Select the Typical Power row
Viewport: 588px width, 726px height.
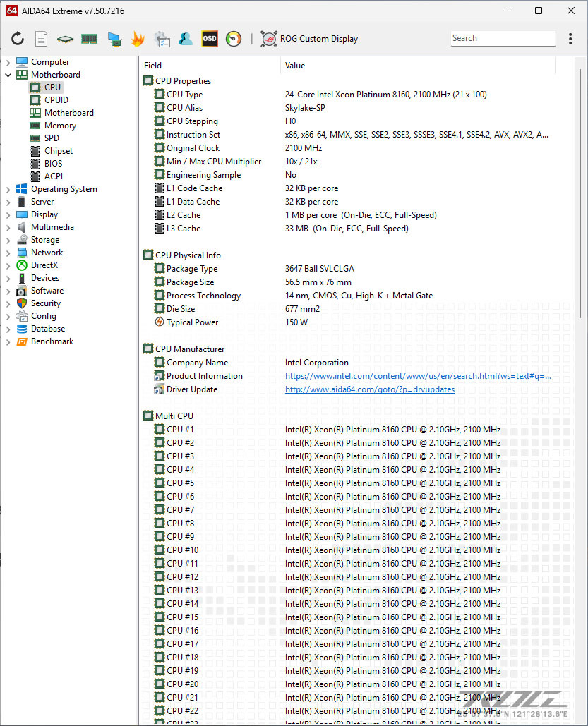coord(356,322)
